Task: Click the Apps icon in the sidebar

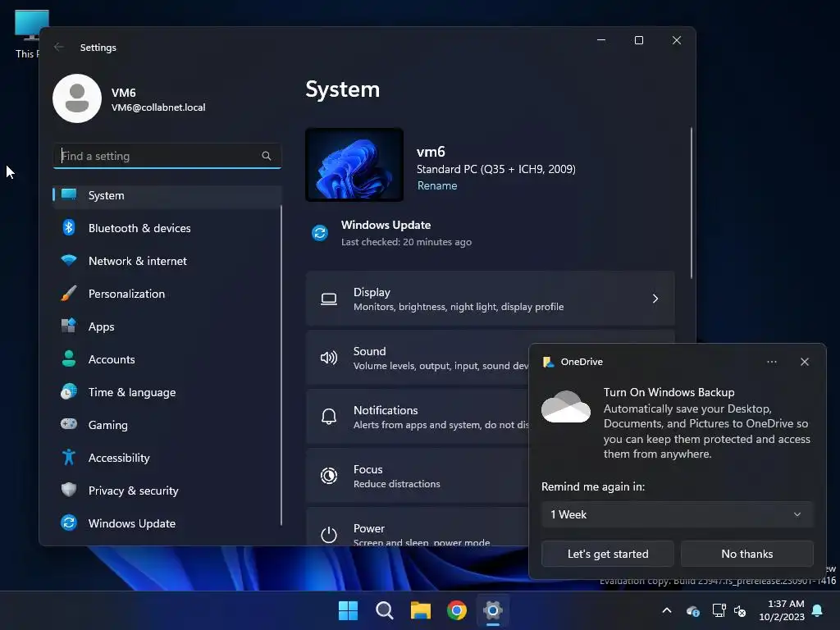Action: click(69, 325)
